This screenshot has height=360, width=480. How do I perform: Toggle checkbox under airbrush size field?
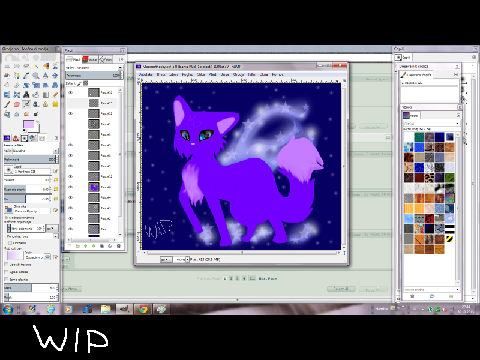(x=10, y=243)
